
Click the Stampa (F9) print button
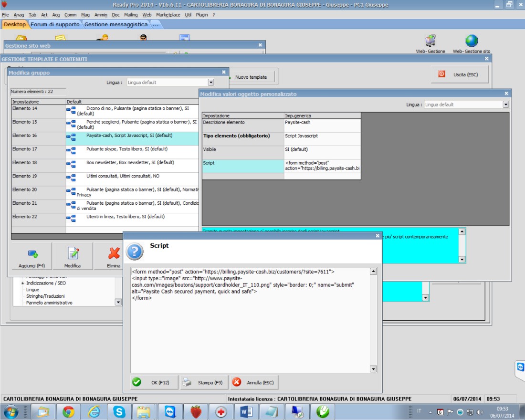tap(204, 382)
